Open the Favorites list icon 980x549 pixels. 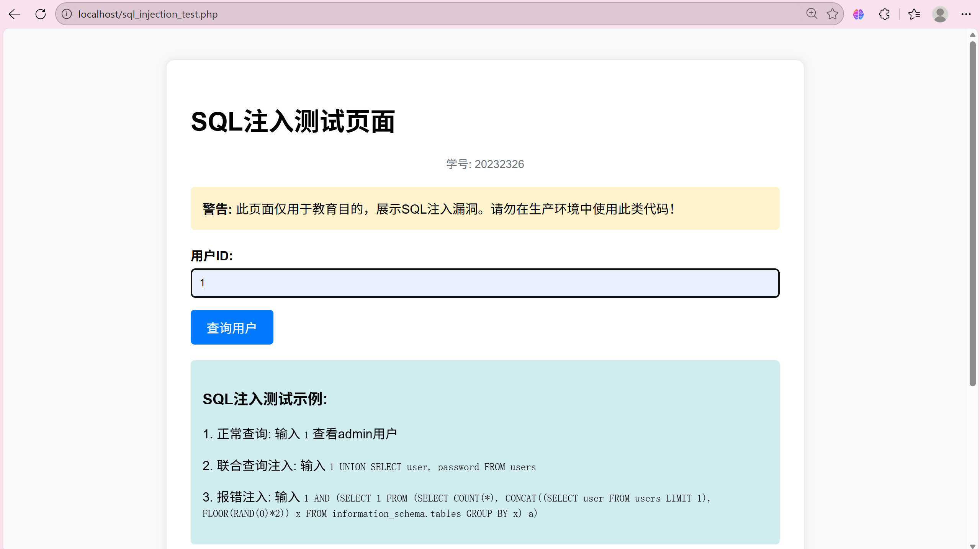(x=914, y=14)
